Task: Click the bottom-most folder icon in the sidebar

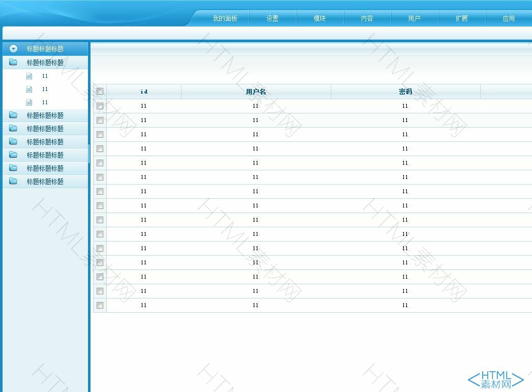Action: [x=13, y=181]
